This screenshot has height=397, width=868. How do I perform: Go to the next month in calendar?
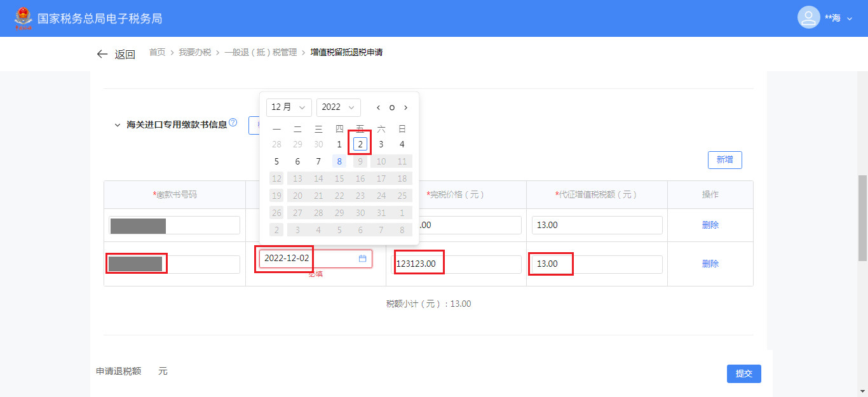click(x=406, y=107)
